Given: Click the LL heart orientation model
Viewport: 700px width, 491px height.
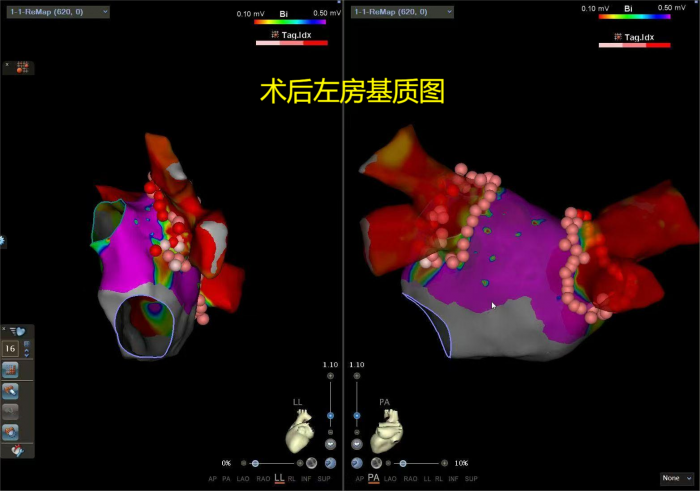Looking at the screenshot, I should 297,435.
